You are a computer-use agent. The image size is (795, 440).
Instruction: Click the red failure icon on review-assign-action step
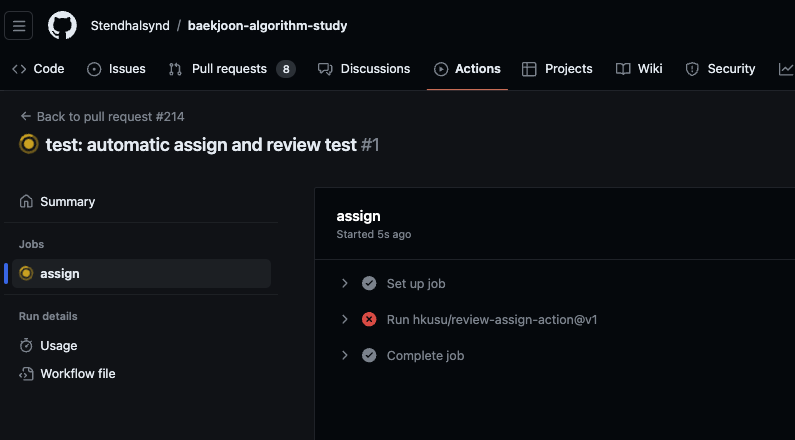(369, 319)
